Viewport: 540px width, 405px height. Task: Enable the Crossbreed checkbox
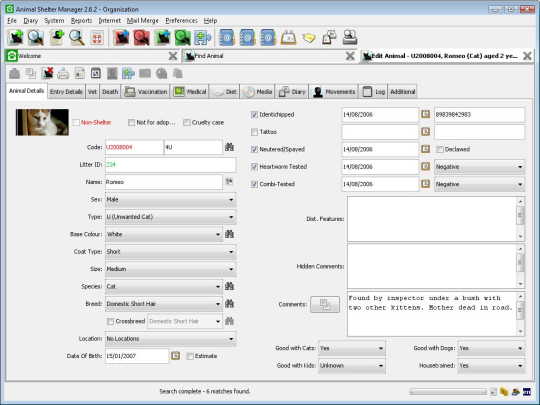[x=110, y=321]
